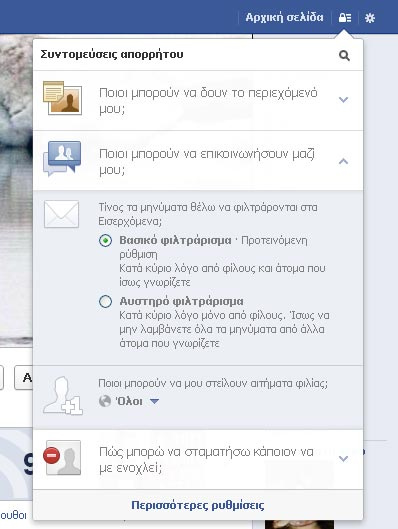
Task: Open the privacy shortcuts lock icon
Action: click(x=345, y=18)
